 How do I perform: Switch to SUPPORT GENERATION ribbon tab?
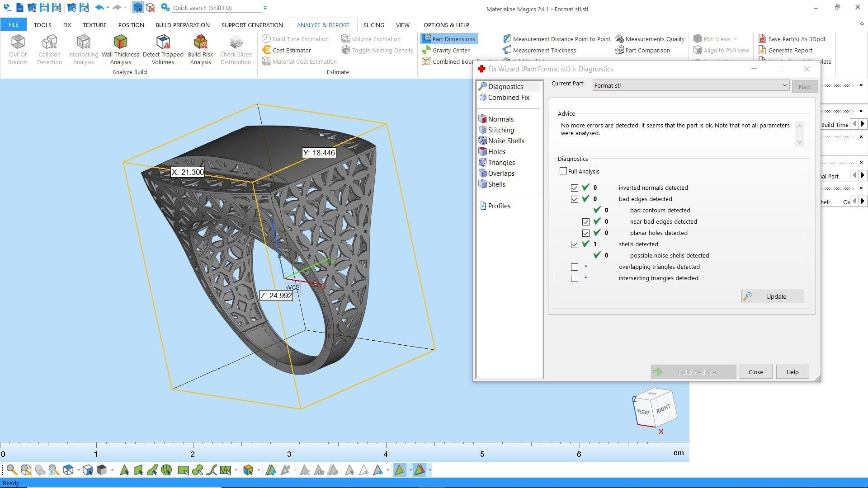252,25
